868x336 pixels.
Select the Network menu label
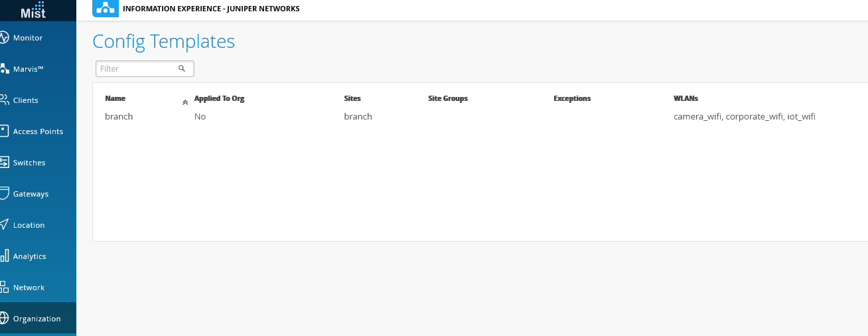click(x=29, y=288)
